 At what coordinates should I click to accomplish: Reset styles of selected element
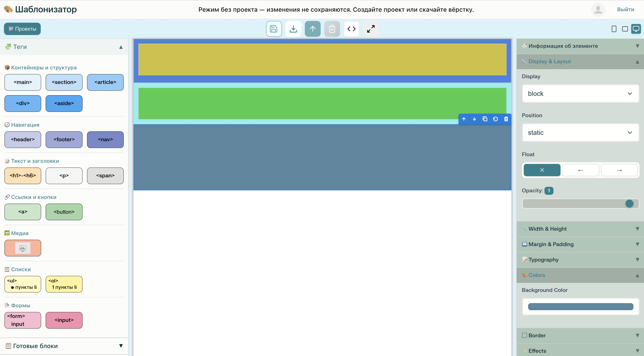(495, 119)
